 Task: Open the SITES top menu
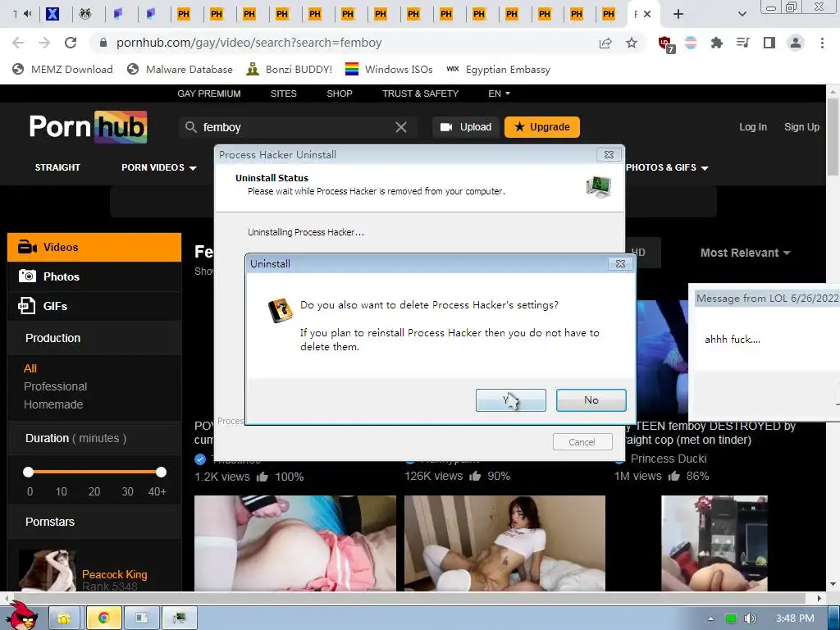(x=283, y=94)
